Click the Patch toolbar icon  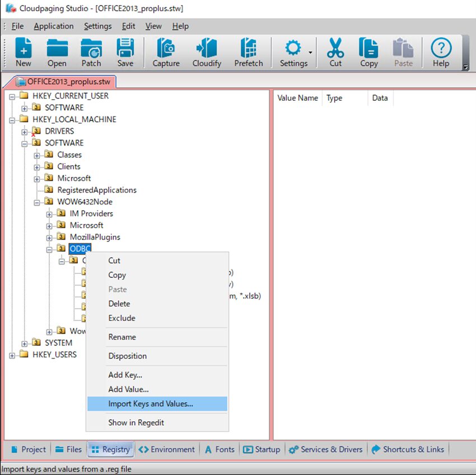click(x=91, y=49)
